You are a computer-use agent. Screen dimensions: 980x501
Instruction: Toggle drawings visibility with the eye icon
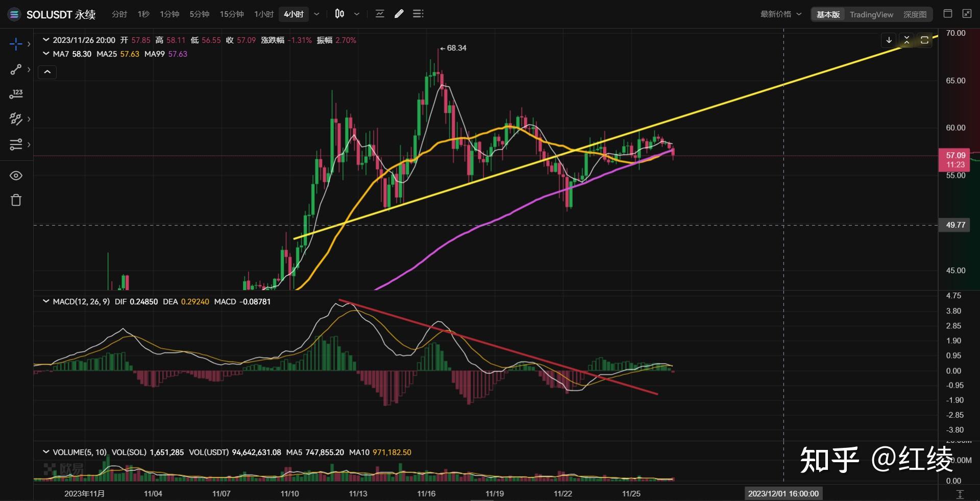click(x=16, y=176)
